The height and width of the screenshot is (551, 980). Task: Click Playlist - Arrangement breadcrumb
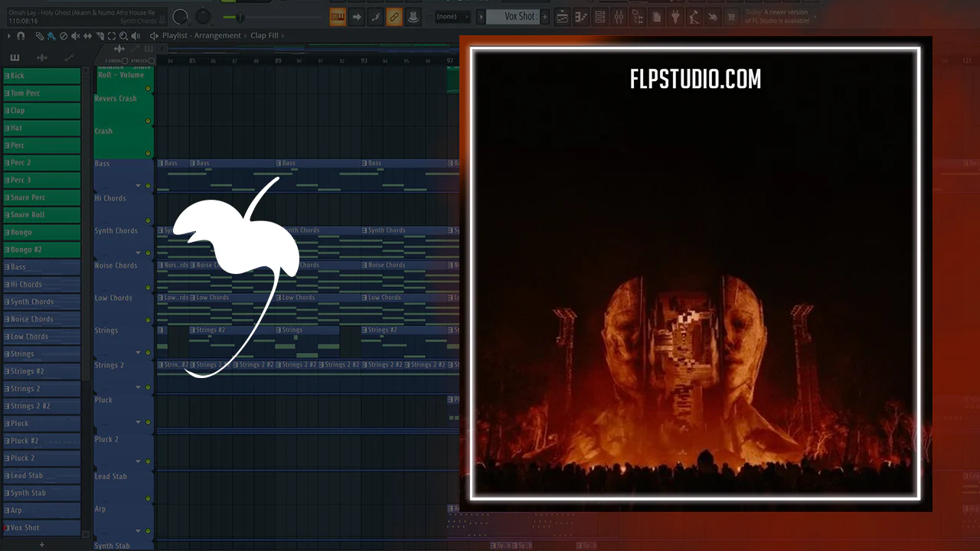point(201,35)
